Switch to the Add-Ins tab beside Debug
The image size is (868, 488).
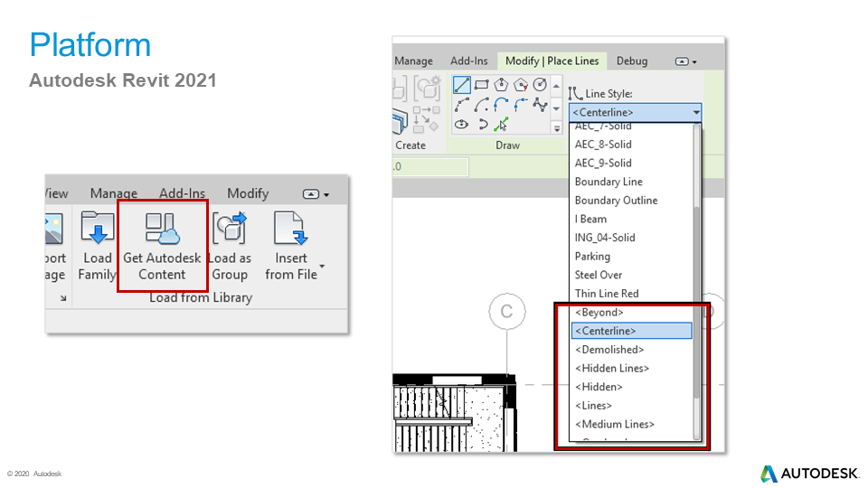pos(468,61)
